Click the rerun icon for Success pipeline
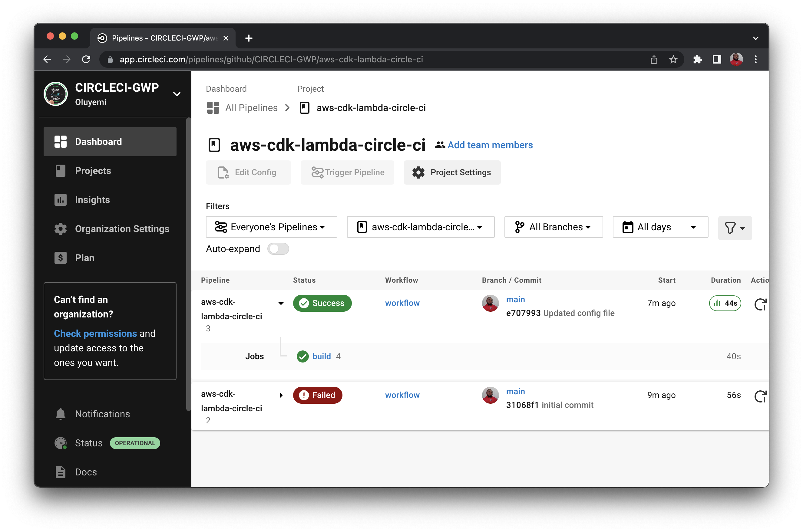This screenshot has width=803, height=532. point(760,304)
